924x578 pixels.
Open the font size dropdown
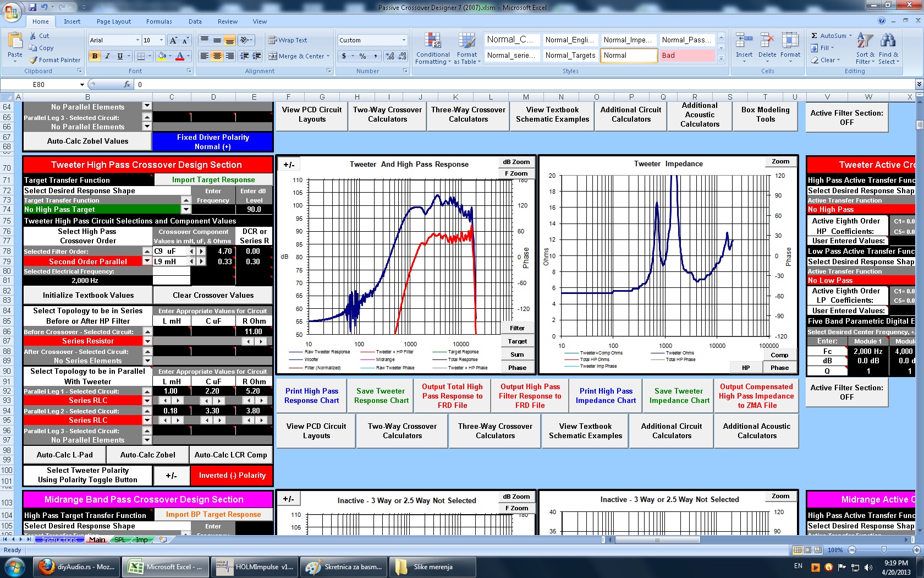(161, 40)
